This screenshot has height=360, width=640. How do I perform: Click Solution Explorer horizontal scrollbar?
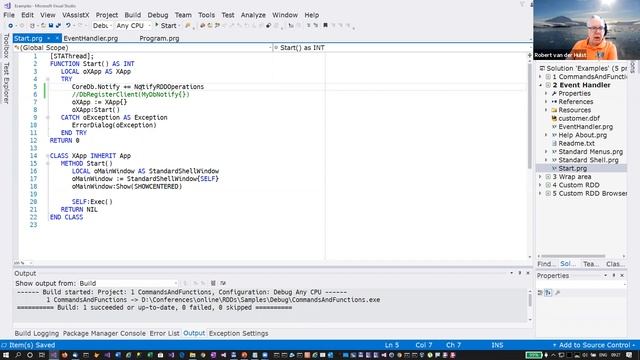pos(573,256)
